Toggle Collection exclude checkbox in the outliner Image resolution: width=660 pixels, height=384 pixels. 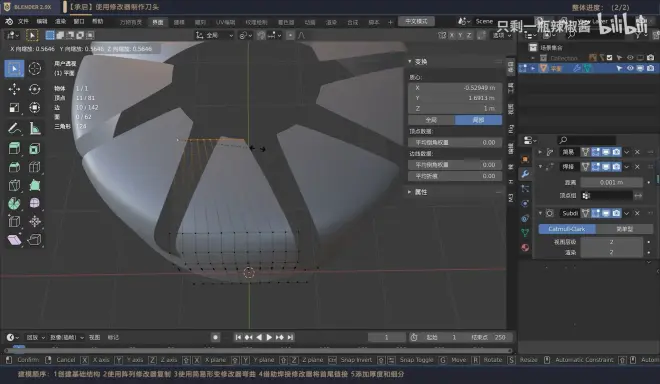609,58
